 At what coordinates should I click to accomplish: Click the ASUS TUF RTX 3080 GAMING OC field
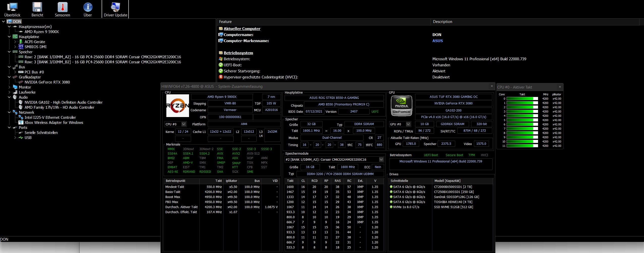[454, 97]
